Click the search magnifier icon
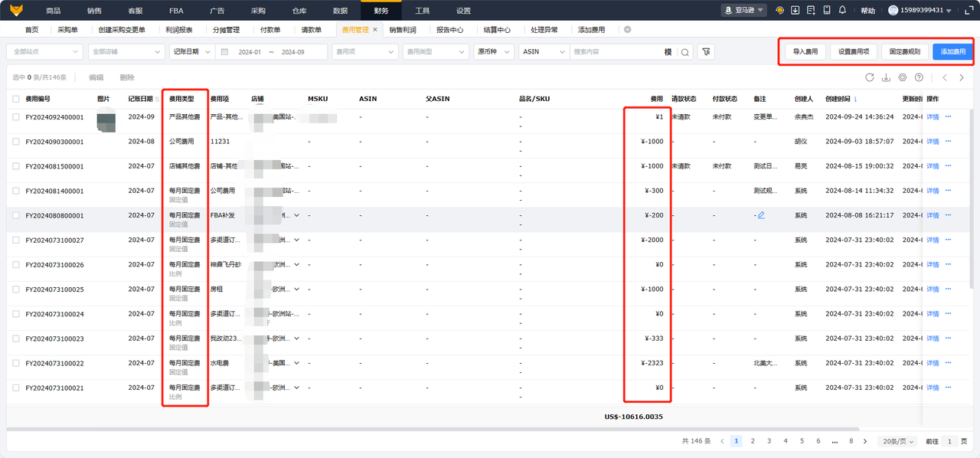Screen dimensions: 980x458 pyautogui.click(x=685, y=52)
